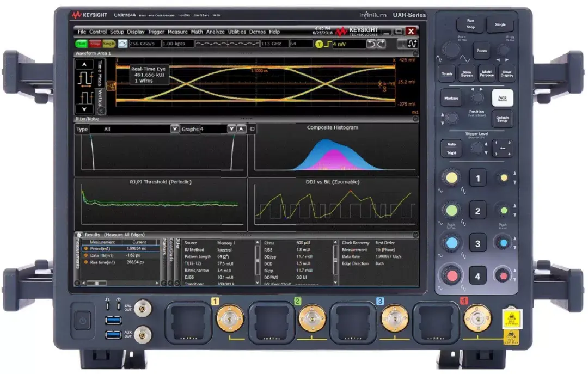Collapse the Jitter/Noise panel
This screenshot has width=588, height=374.
coord(415,119)
